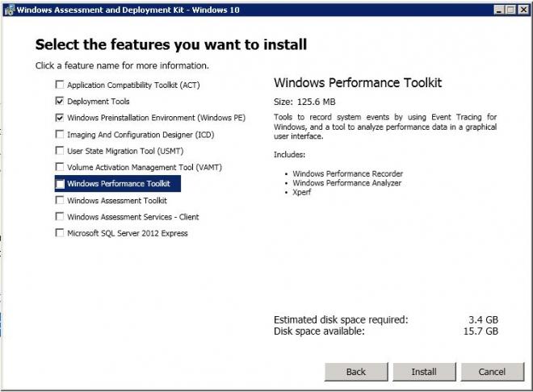This screenshot has height=392, width=533.
Task: Maximize the Assessment and Deployment Kit window
Action: point(510,10)
